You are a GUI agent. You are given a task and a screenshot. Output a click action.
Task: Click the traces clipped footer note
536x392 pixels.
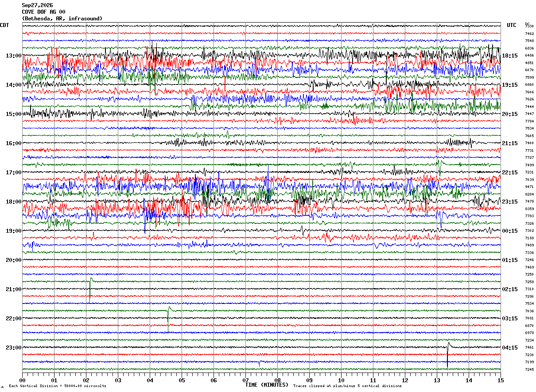coord(347,386)
